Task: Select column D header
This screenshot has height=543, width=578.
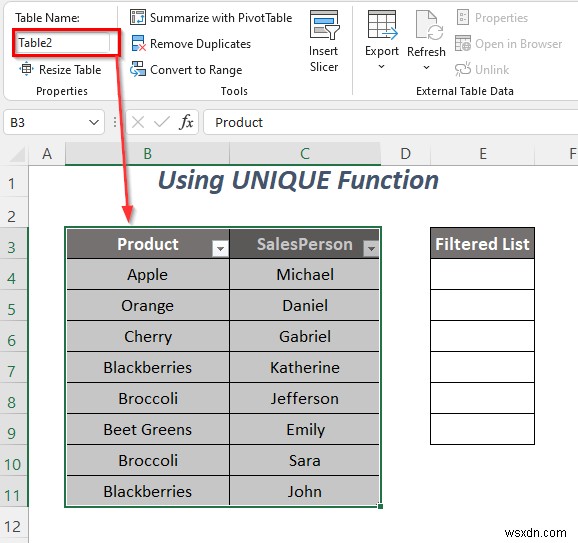Action: 405,154
